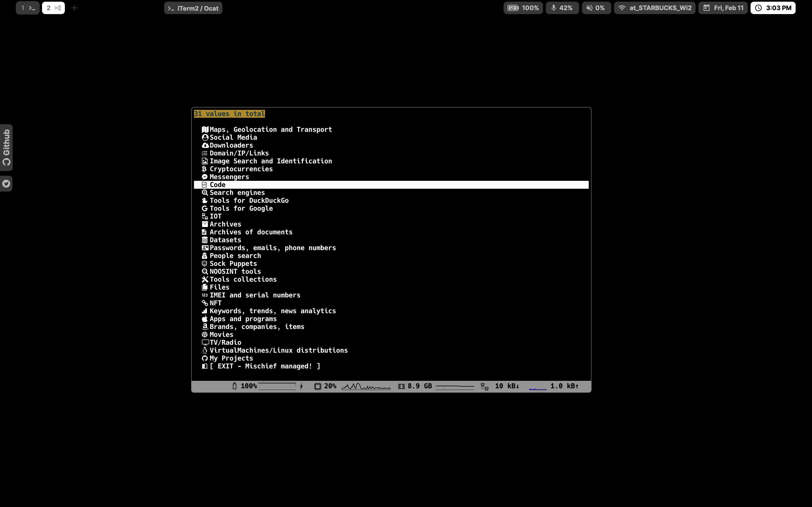The width and height of the screenshot is (812, 507).
Task: Select the Social Media menu entry
Action: point(233,137)
